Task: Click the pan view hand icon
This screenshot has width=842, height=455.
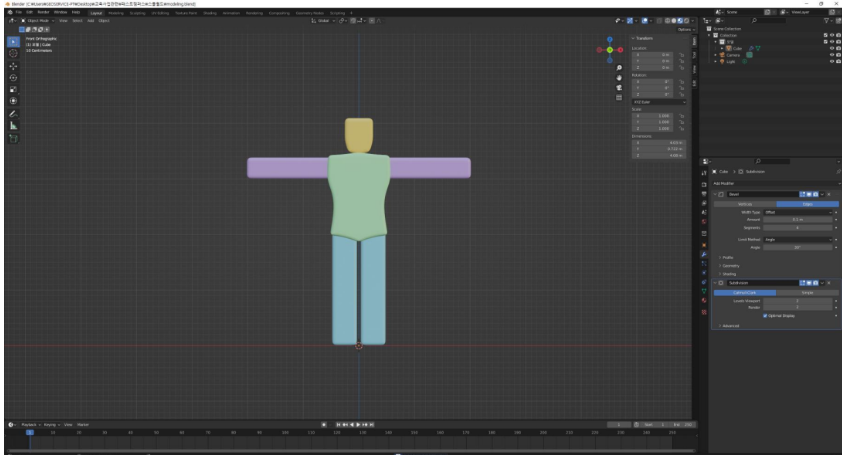Action: [x=620, y=78]
